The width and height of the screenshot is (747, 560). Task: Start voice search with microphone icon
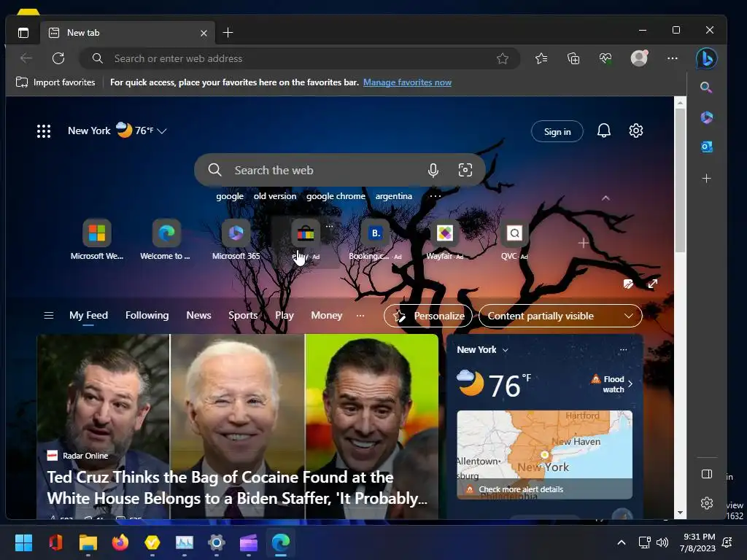433,170
